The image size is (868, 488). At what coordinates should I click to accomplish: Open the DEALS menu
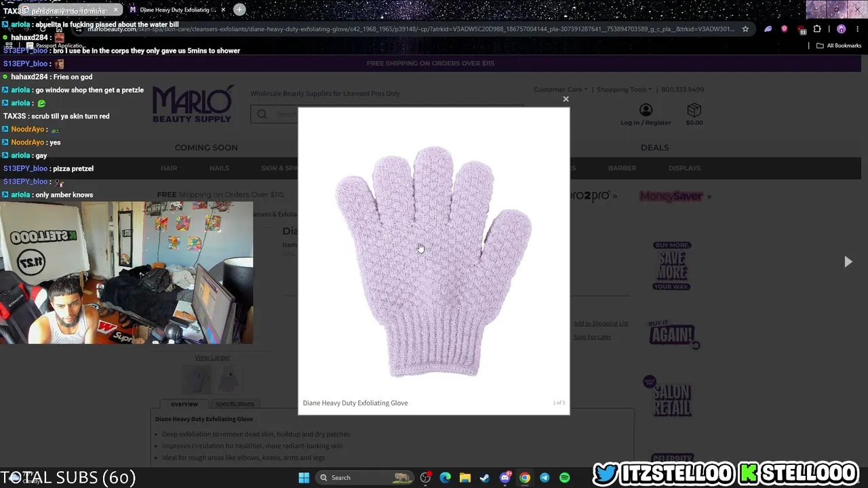coord(654,148)
